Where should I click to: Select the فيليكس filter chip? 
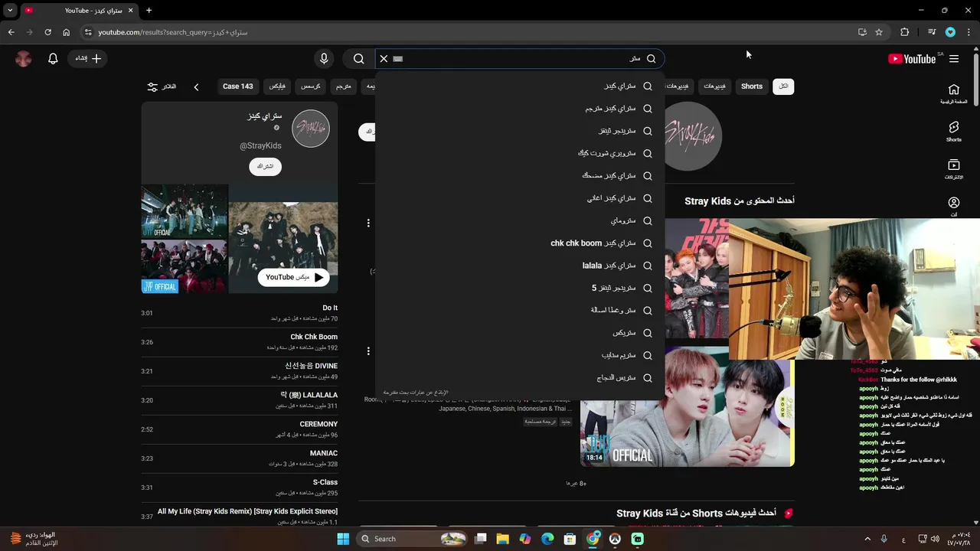point(277,86)
